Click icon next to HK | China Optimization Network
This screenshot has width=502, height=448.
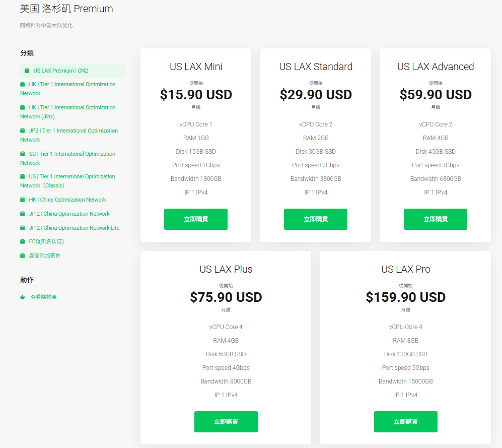[x=23, y=200]
